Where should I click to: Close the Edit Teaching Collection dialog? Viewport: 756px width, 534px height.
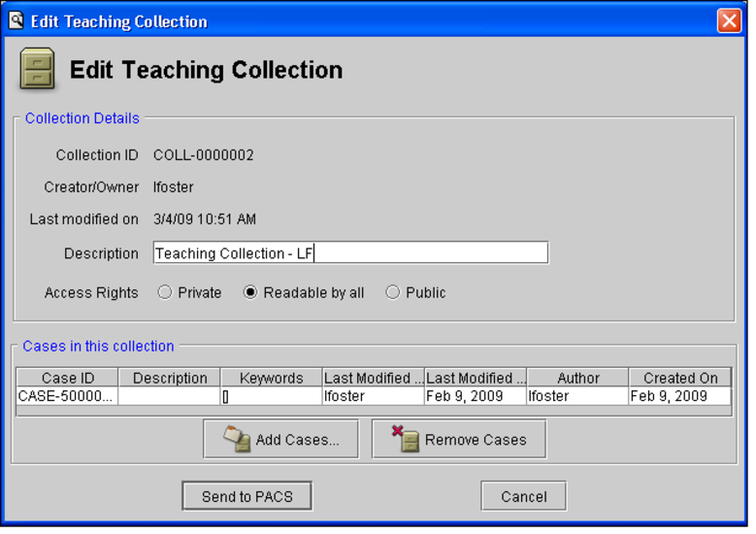[x=729, y=20]
